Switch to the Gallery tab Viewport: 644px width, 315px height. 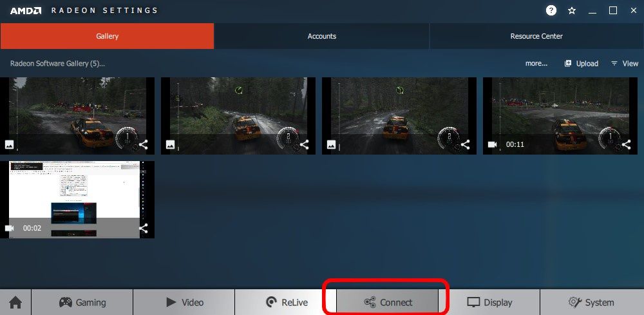click(107, 36)
